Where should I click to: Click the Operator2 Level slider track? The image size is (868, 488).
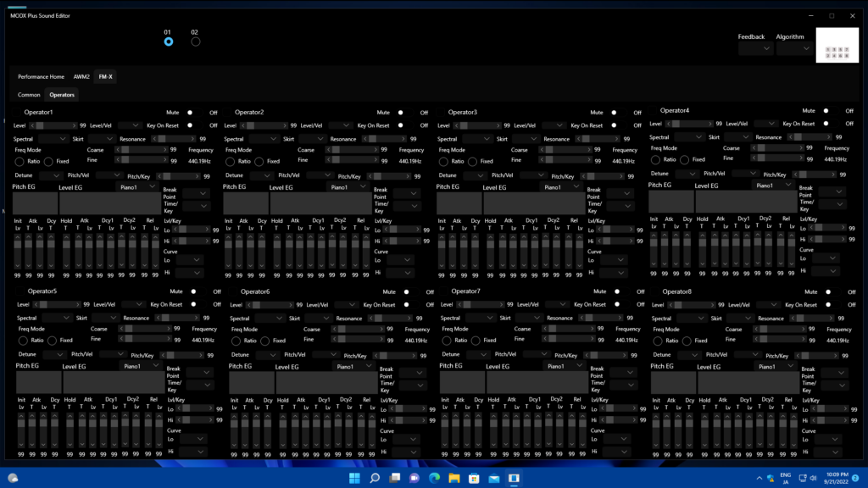tap(264, 125)
